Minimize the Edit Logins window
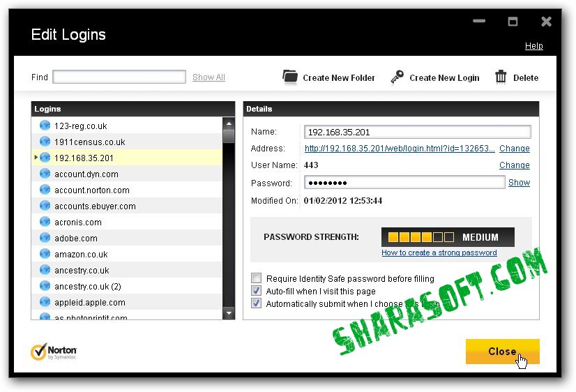The height and width of the screenshot is (392, 576). (479, 22)
